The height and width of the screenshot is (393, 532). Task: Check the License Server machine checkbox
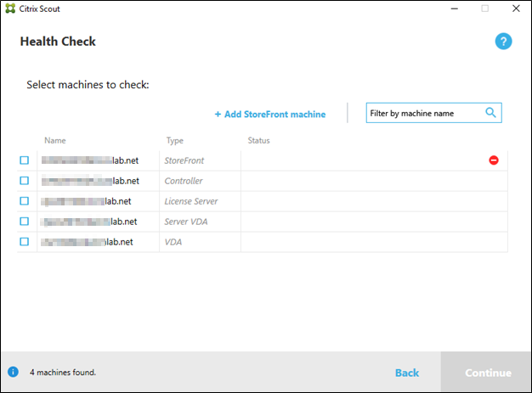click(x=24, y=201)
